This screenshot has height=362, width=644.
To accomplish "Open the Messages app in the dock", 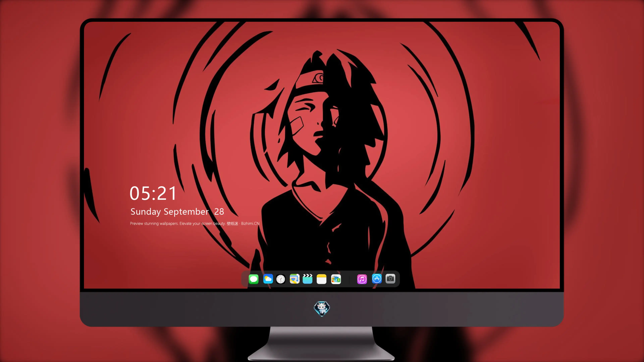I will pyautogui.click(x=254, y=279).
